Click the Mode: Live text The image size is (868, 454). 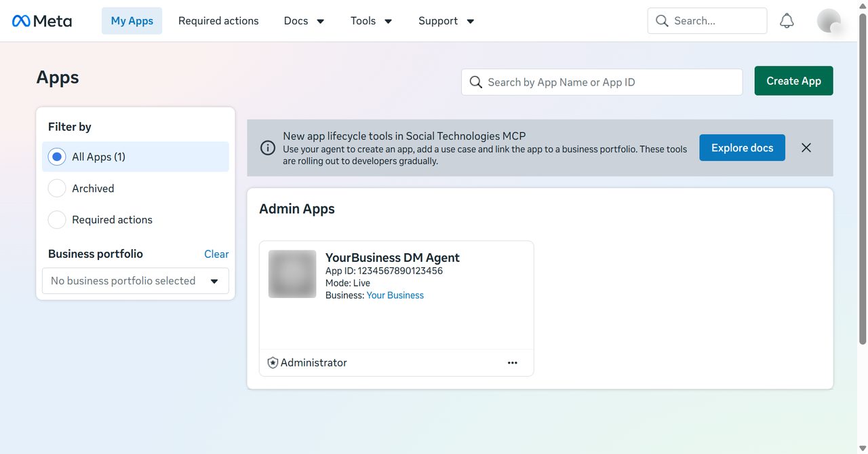pyautogui.click(x=348, y=283)
